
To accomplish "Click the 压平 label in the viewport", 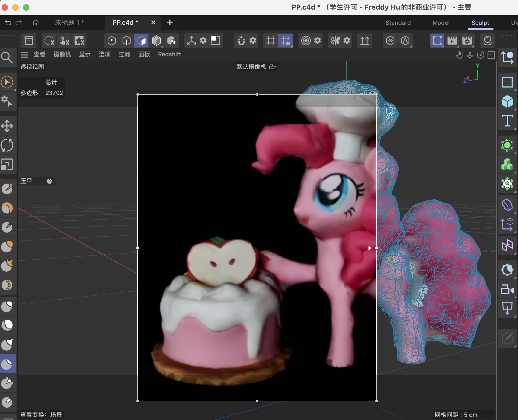I will 26,181.
